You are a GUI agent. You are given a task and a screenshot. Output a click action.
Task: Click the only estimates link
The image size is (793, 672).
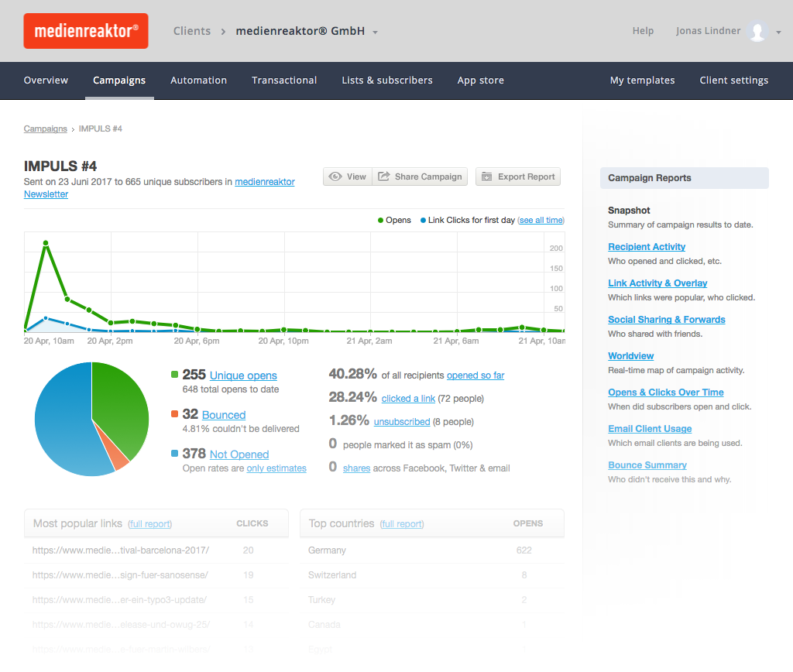point(276,468)
